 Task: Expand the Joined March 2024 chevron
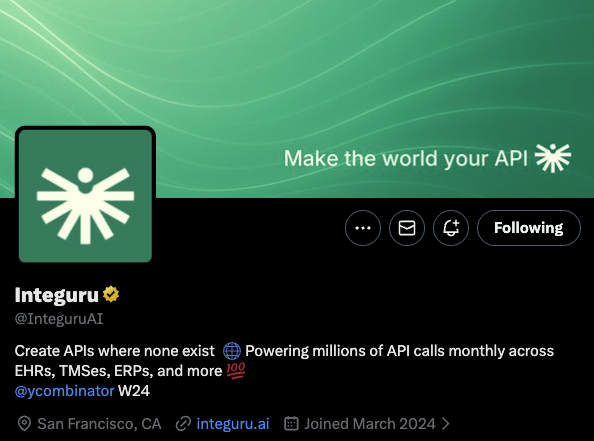(x=446, y=424)
